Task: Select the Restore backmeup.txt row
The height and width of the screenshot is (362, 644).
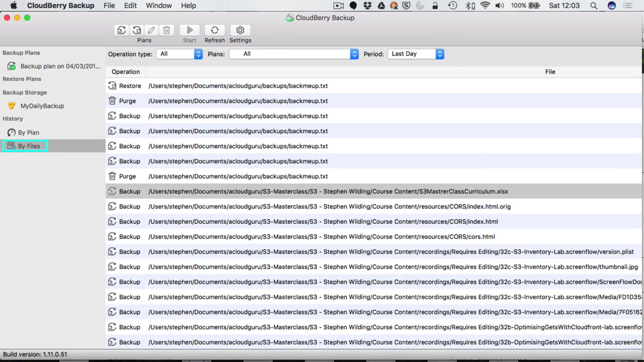Action: (x=237, y=86)
